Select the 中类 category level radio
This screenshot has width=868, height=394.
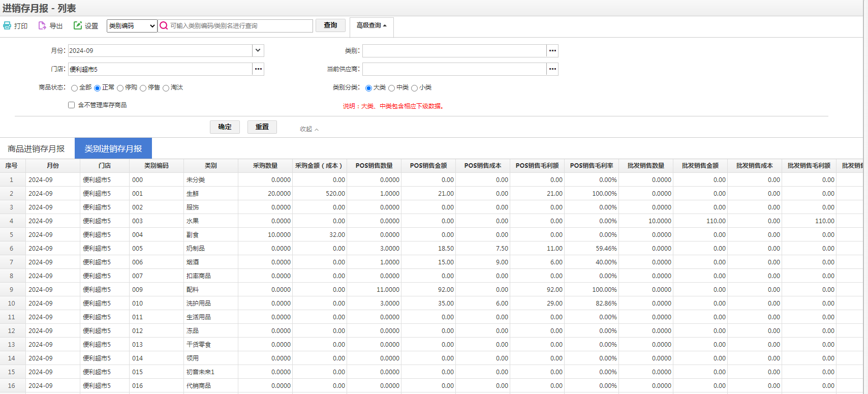pos(392,88)
